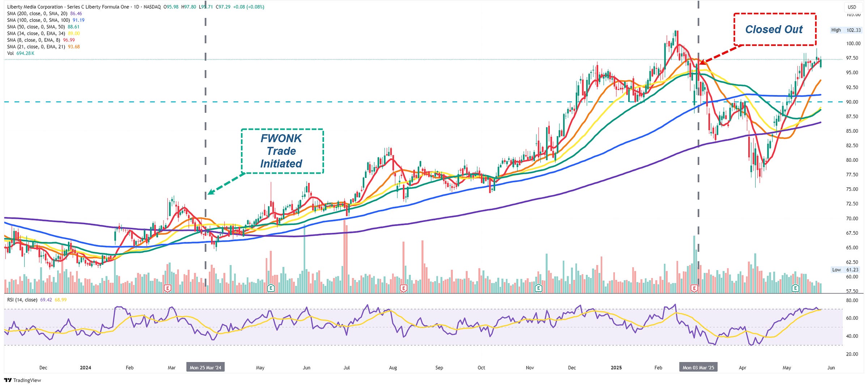Click the 65.00 price axis label

coord(852,248)
